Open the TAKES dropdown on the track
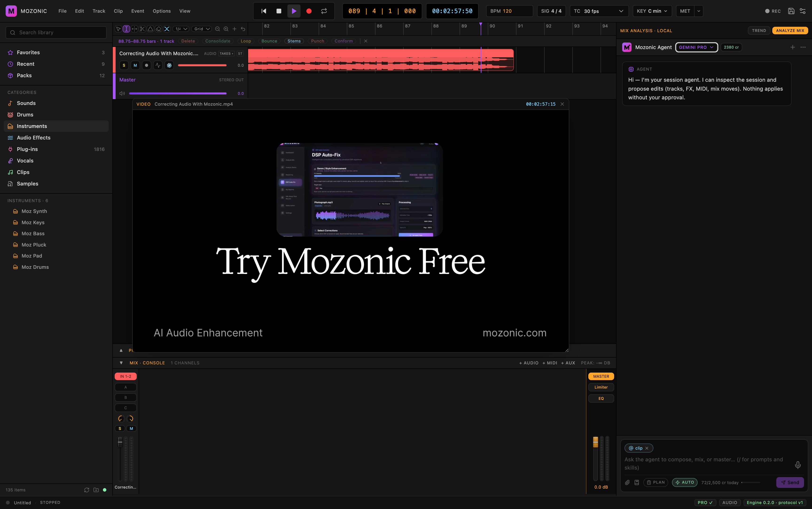This screenshot has width=812, height=509. [x=226, y=54]
